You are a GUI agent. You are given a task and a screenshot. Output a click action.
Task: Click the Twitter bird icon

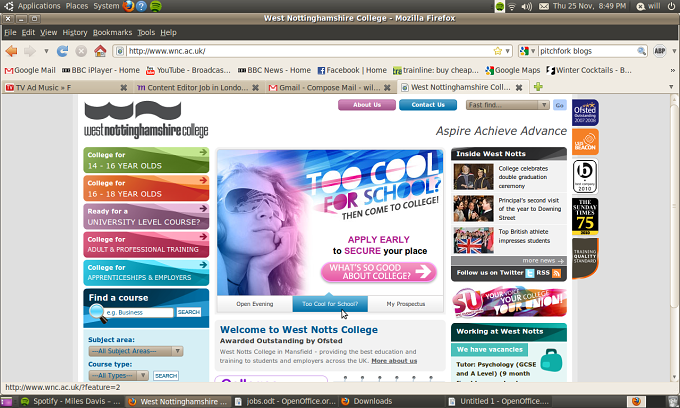(x=530, y=273)
